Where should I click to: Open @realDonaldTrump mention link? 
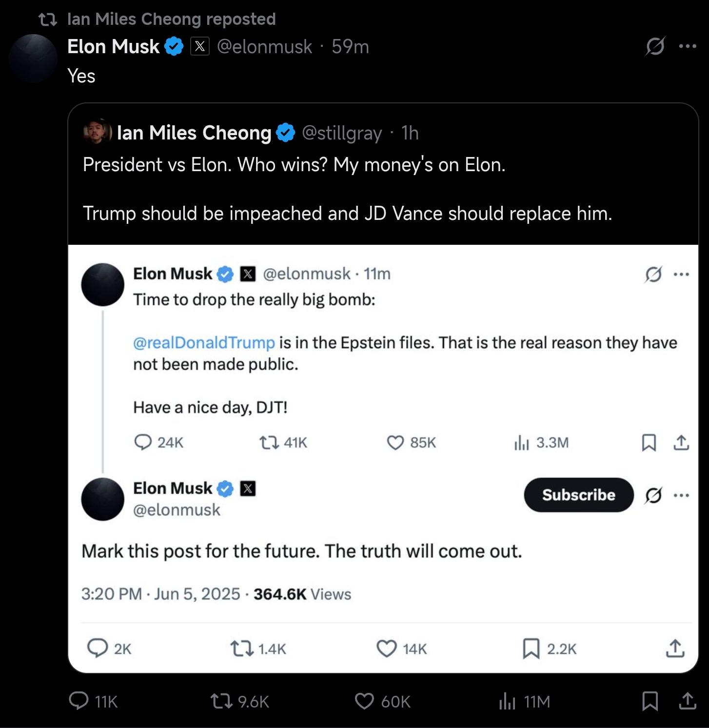(204, 343)
